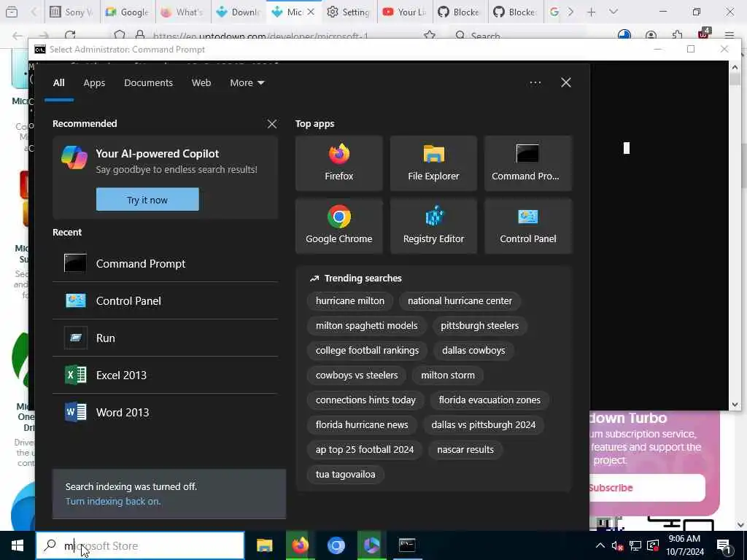Select the All search tab

coord(58,83)
